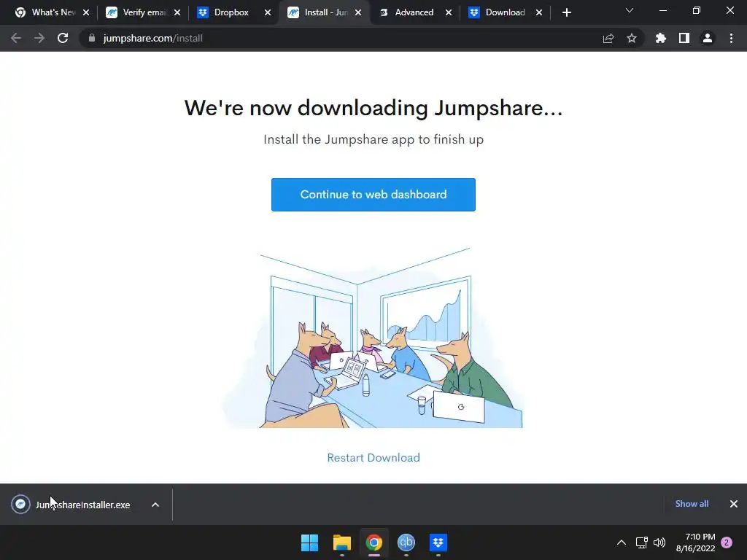
Task: Click the Restart Download link
Action: (373, 458)
